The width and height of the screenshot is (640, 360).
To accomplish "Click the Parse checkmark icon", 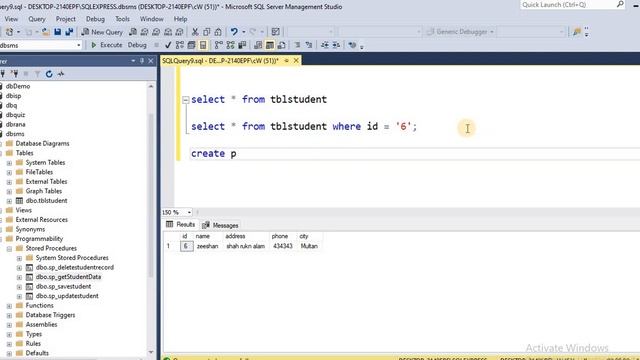I will [x=168, y=45].
